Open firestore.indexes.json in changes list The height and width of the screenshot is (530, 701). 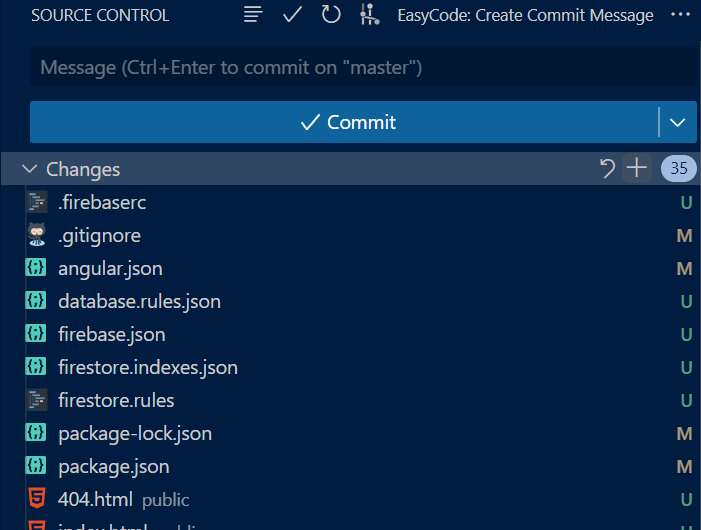click(350, 368)
